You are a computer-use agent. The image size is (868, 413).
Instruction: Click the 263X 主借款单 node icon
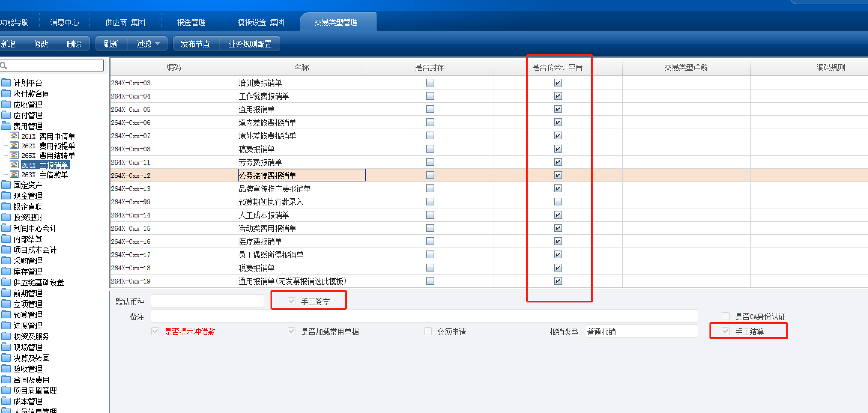coord(14,174)
